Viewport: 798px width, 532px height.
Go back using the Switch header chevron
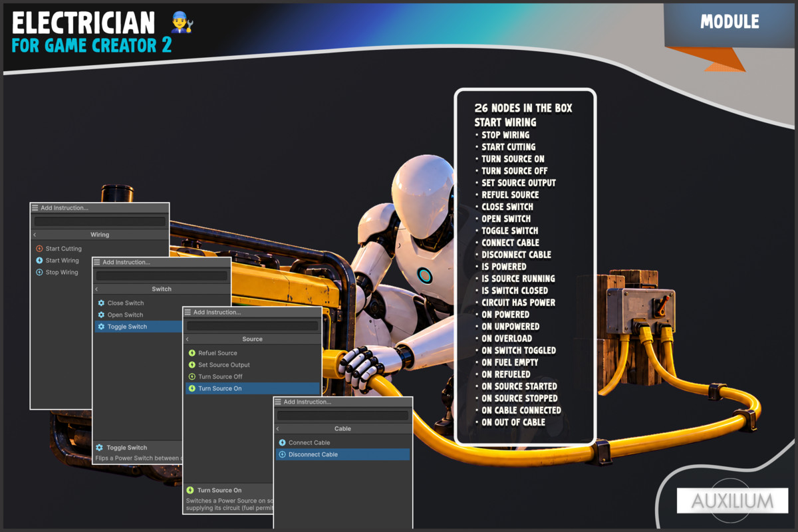(x=97, y=289)
